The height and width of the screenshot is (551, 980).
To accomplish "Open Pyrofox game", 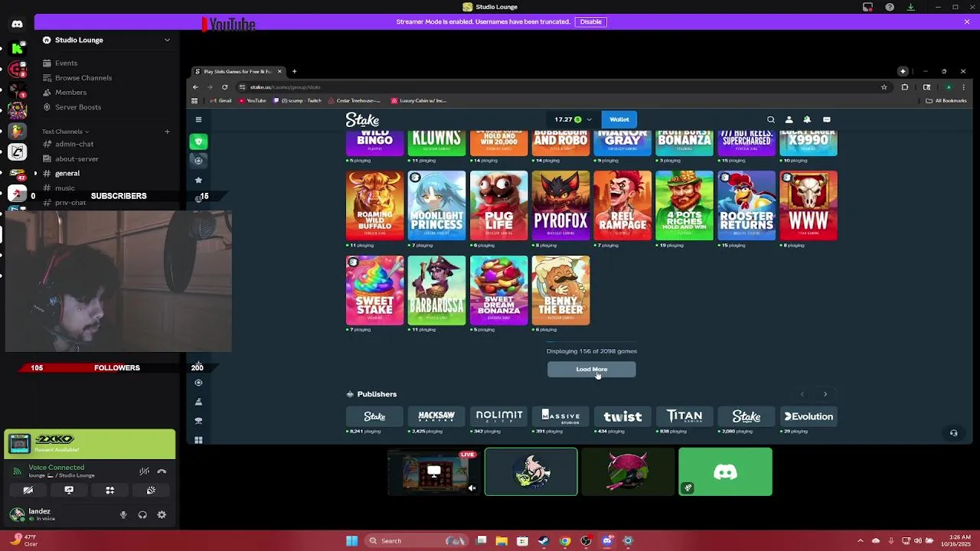I will [x=560, y=206].
